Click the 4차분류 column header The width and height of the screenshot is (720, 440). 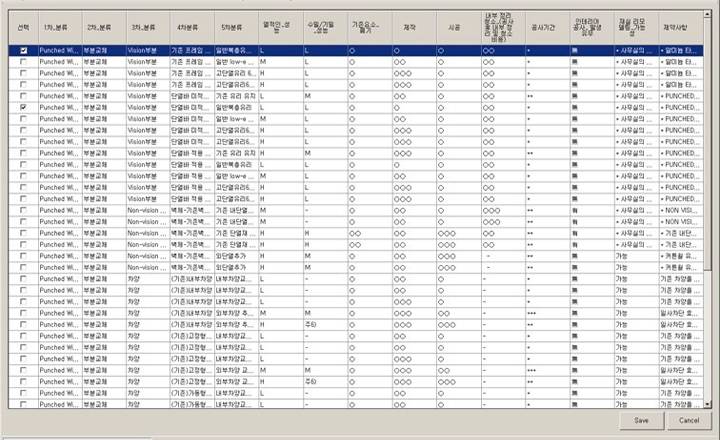coord(190,28)
